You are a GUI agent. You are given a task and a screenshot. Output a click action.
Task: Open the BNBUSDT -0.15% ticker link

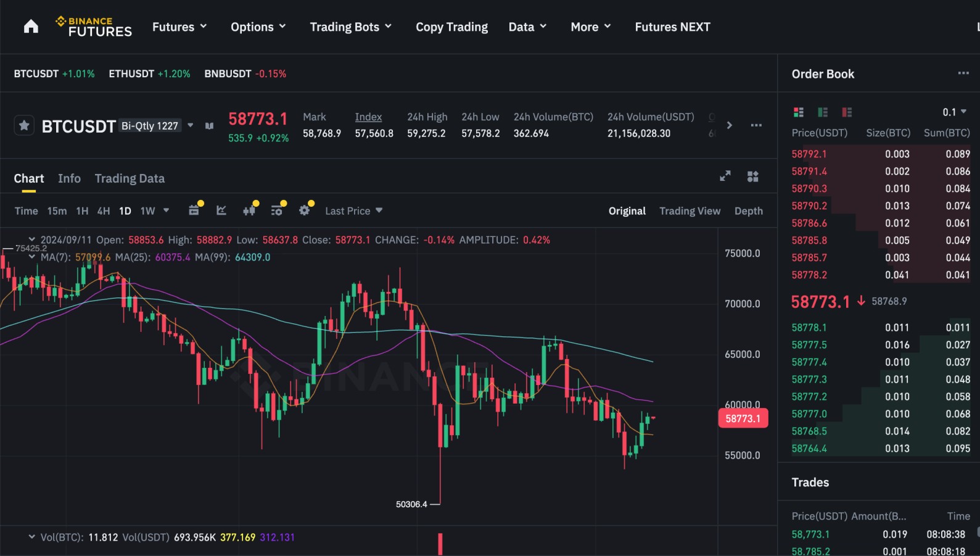(x=245, y=73)
